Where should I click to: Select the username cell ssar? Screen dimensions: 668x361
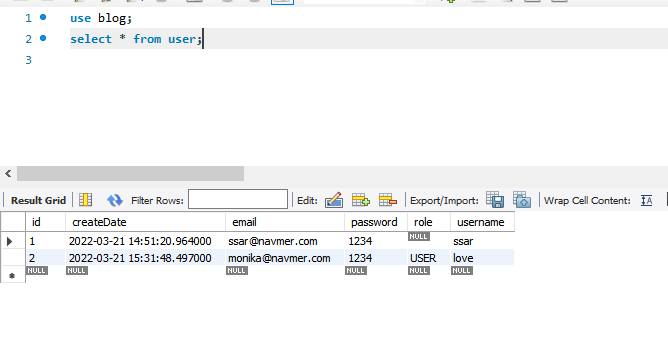click(x=482, y=241)
